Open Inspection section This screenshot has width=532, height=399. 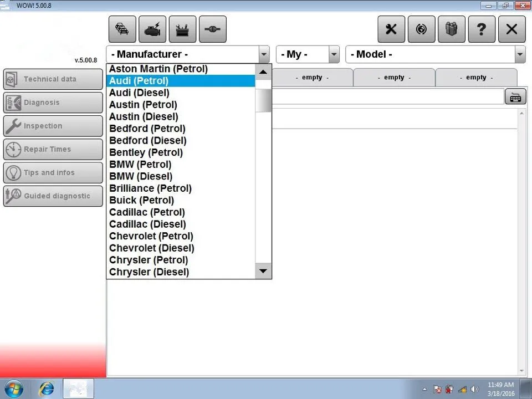point(53,126)
